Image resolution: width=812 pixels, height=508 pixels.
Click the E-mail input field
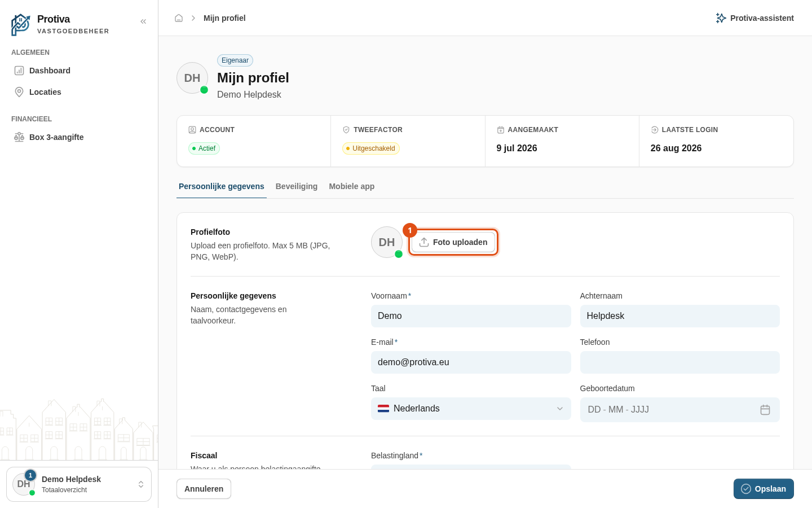471,362
